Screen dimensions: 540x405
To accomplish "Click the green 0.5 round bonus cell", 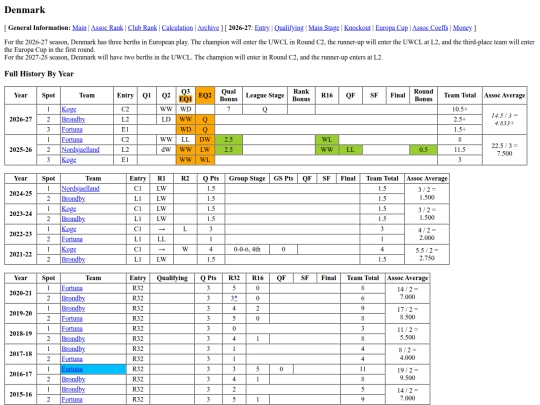I will [423, 149].
